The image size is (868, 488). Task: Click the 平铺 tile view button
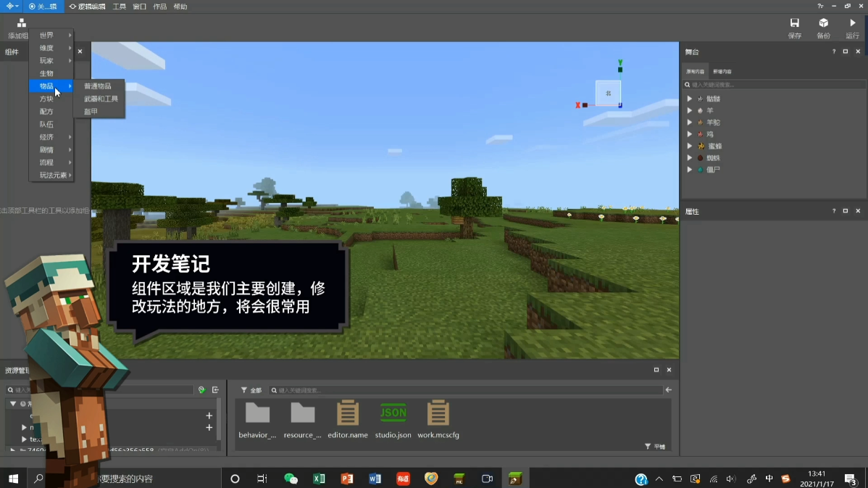655,447
